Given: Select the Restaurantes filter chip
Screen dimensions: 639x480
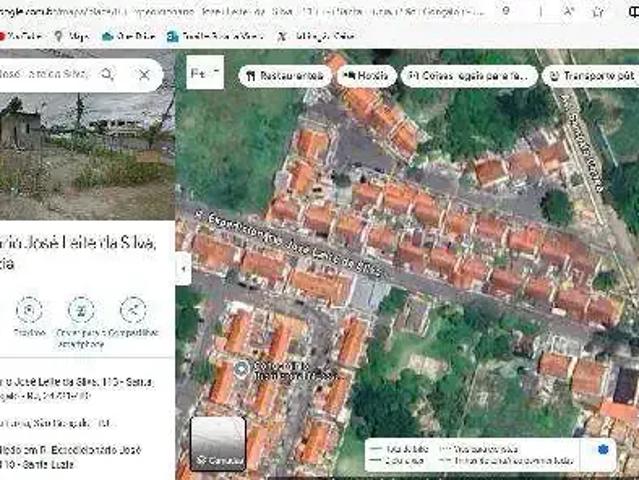Looking at the screenshot, I should coord(284,76).
